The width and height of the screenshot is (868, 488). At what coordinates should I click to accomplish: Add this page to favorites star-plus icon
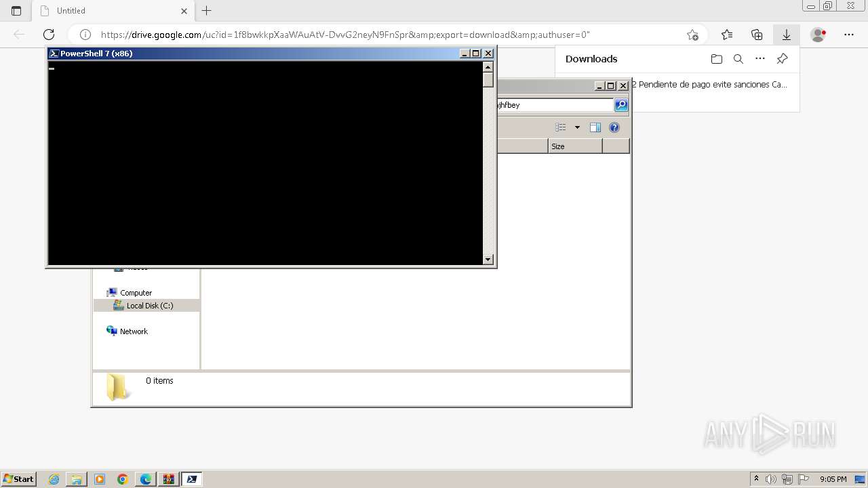(x=692, y=35)
